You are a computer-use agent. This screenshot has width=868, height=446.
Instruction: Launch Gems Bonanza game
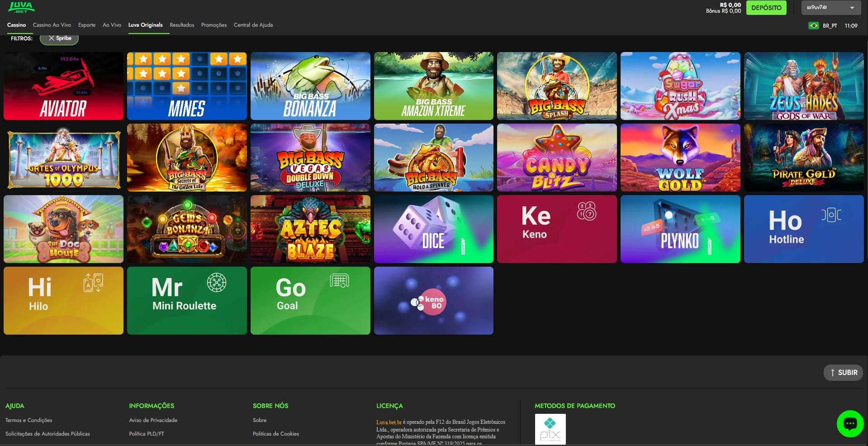click(187, 229)
